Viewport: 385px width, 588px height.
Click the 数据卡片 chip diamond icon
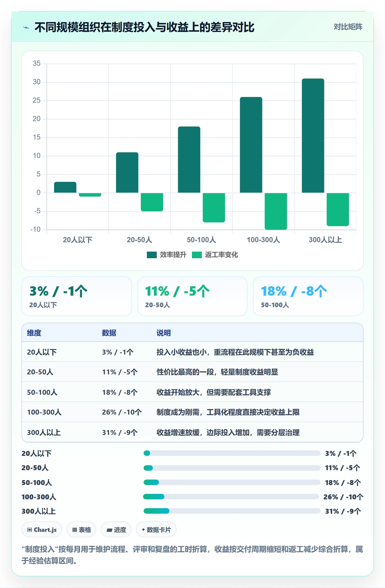coord(143,530)
